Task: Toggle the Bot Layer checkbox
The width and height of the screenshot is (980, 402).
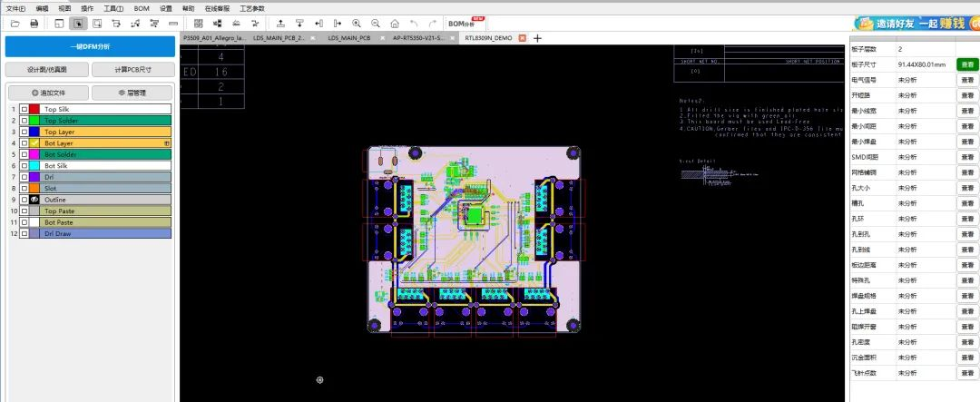Action: [24, 143]
